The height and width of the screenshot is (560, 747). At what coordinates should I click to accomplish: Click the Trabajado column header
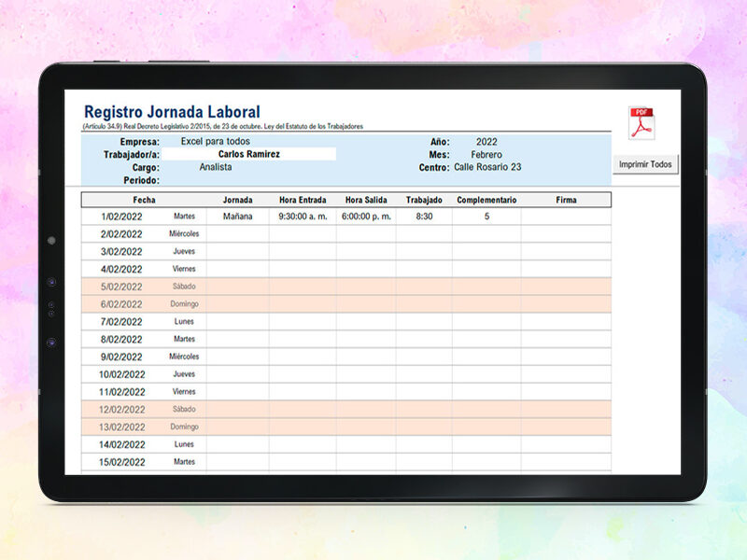click(x=424, y=200)
